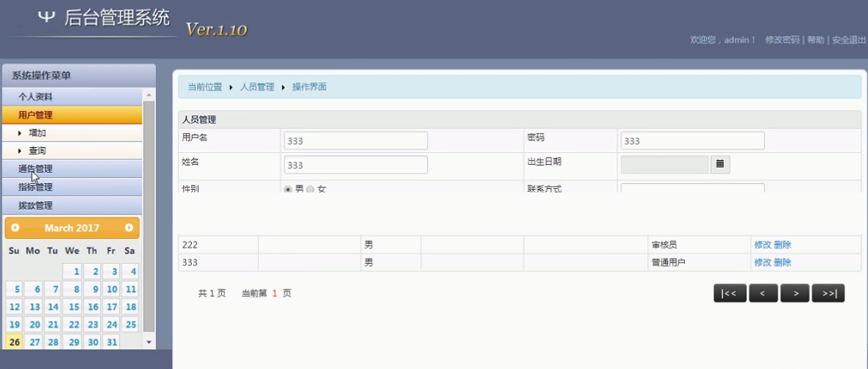
Task: Go to previous month in calendar
Action: pos(15,228)
